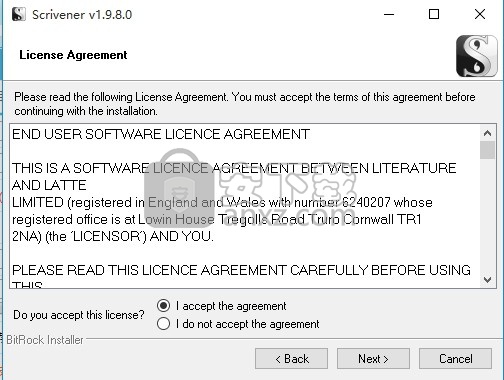
Task: Select the "I accept the agreement" radio button
Action: pos(163,306)
